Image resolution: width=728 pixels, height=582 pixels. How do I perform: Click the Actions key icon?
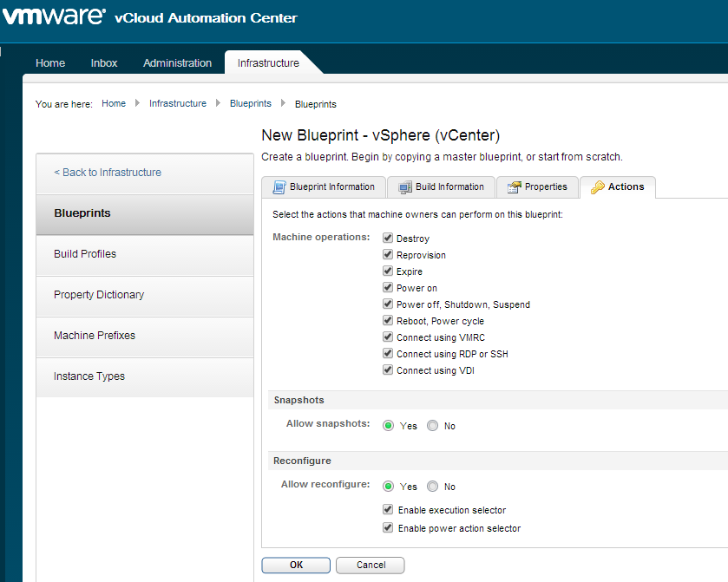coord(597,186)
